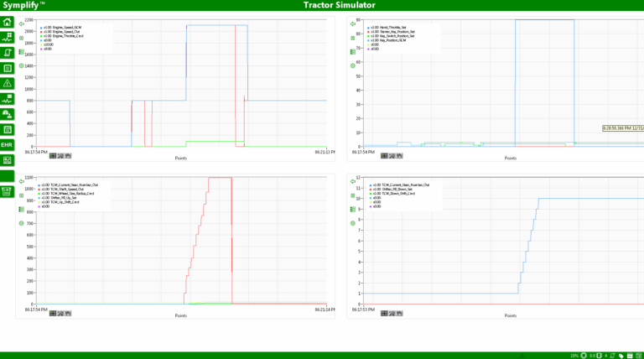Open the warning triangle alerts page

pyautogui.click(x=7, y=84)
